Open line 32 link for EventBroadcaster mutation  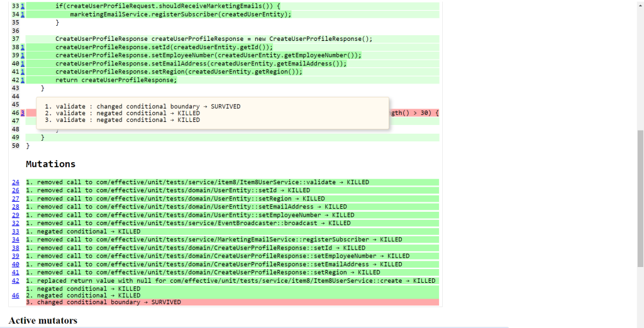click(15, 223)
